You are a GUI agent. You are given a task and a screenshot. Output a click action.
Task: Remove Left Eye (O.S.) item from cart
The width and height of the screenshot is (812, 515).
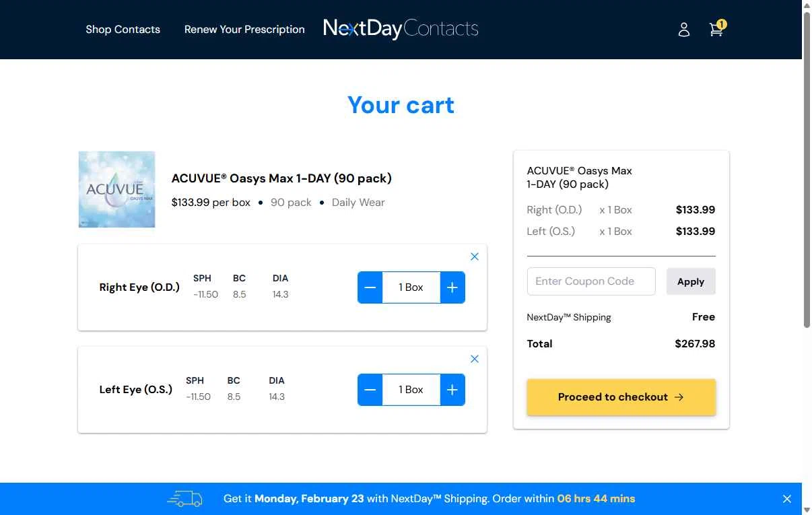tap(475, 359)
